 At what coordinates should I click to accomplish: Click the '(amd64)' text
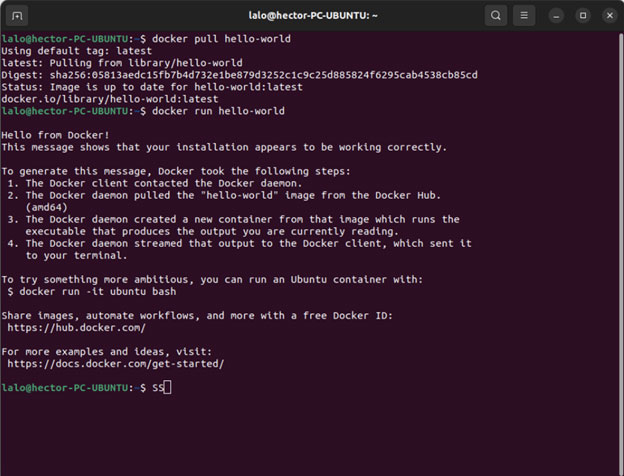pyautogui.click(x=46, y=207)
